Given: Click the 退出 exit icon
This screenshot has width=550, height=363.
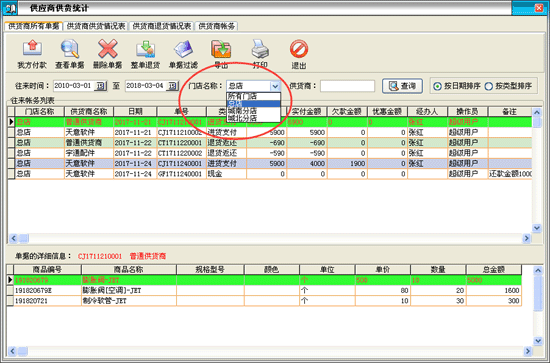Looking at the screenshot, I should pos(299,49).
